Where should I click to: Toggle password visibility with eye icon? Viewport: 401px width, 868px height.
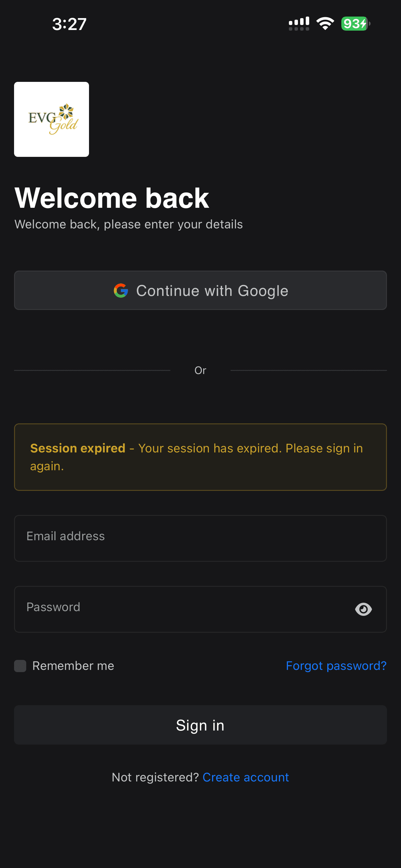pyautogui.click(x=364, y=609)
